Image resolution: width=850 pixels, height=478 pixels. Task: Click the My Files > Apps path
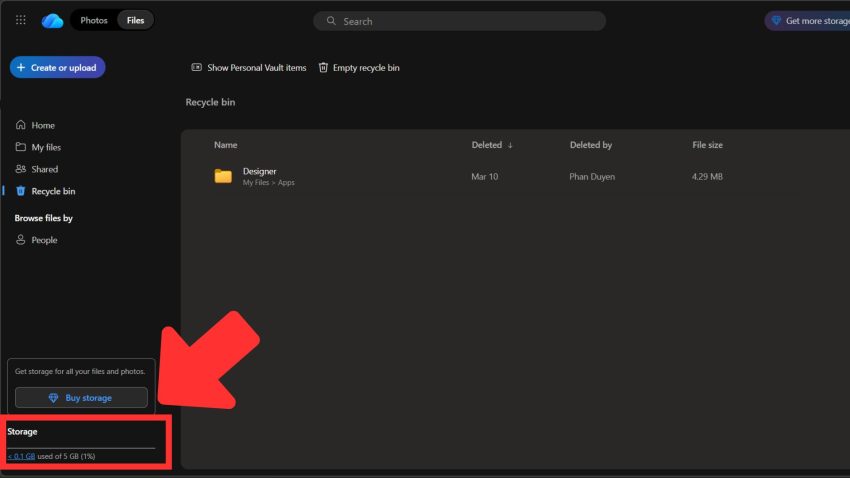coord(269,183)
